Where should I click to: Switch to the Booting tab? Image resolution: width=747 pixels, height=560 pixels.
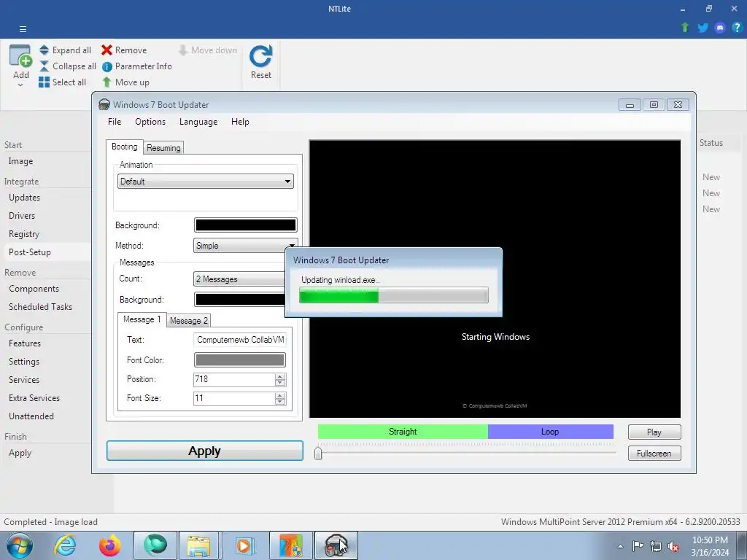pyautogui.click(x=124, y=147)
